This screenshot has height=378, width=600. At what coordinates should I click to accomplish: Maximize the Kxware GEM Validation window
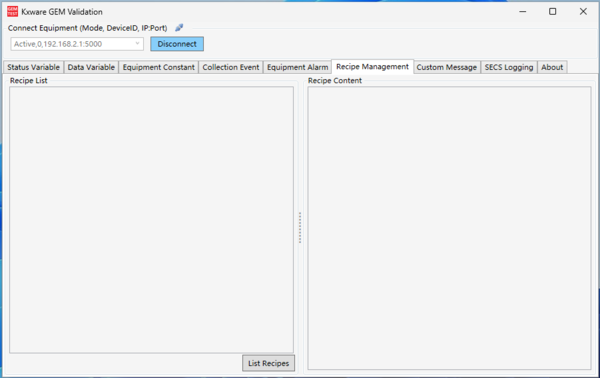553,11
